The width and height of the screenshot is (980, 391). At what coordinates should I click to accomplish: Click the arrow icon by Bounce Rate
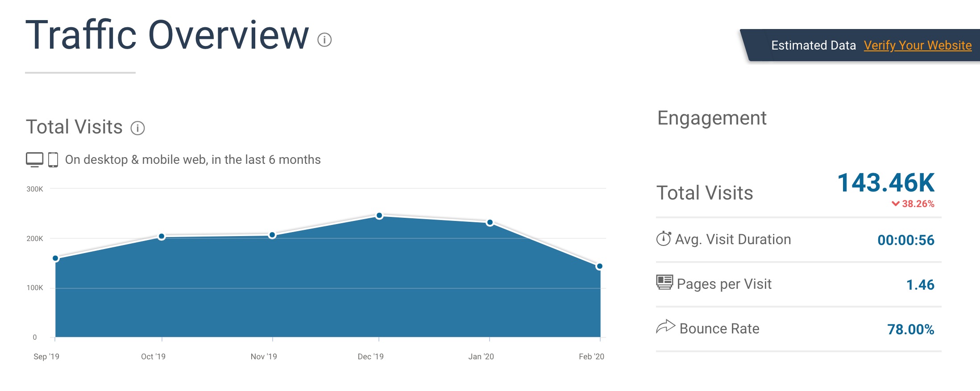(x=665, y=326)
